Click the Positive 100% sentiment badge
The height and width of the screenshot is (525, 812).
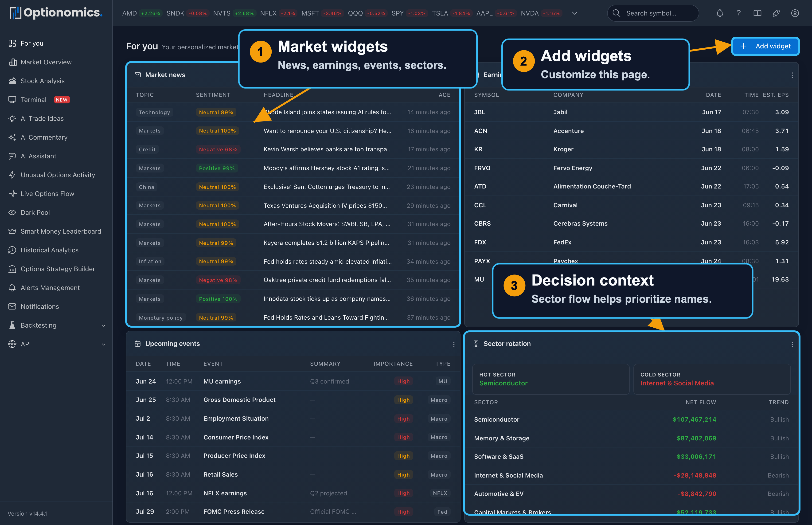pyautogui.click(x=218, y=299)
